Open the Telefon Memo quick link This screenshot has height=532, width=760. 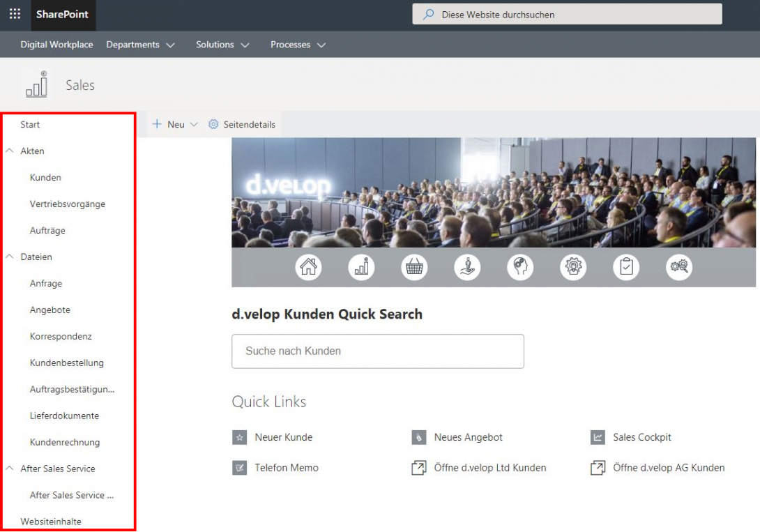pos(287,468)
